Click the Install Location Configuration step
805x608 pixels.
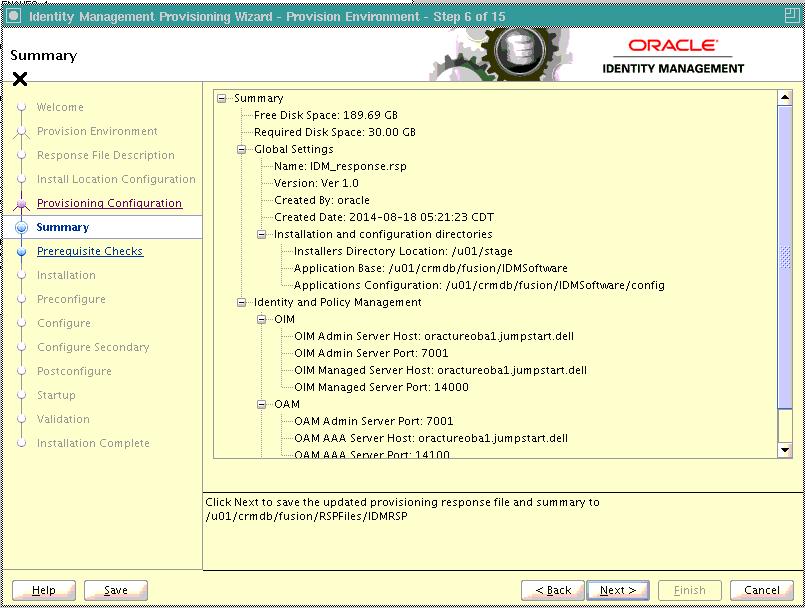116,179
